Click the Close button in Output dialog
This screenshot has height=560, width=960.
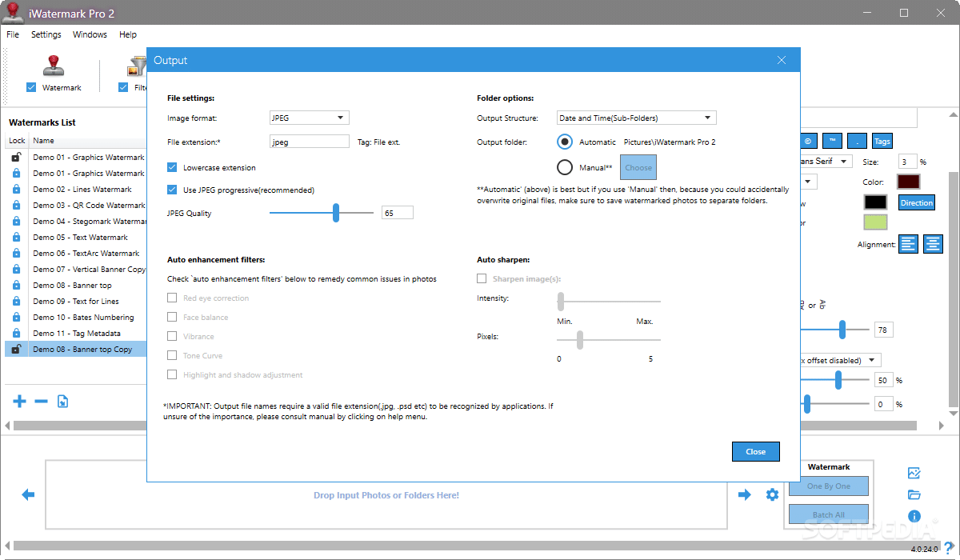[755, 452]
